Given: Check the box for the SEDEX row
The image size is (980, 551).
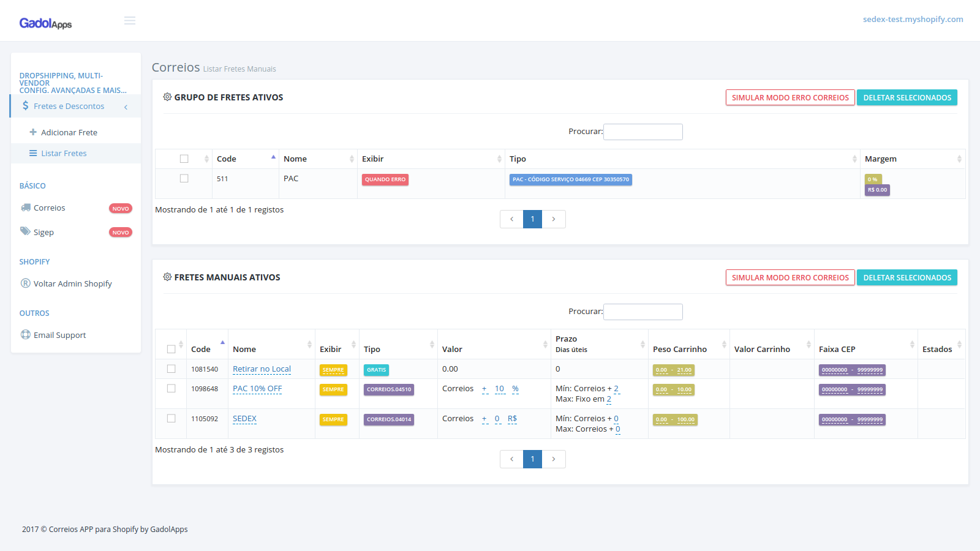Looking at the screenshot, I should pos(171,419).
